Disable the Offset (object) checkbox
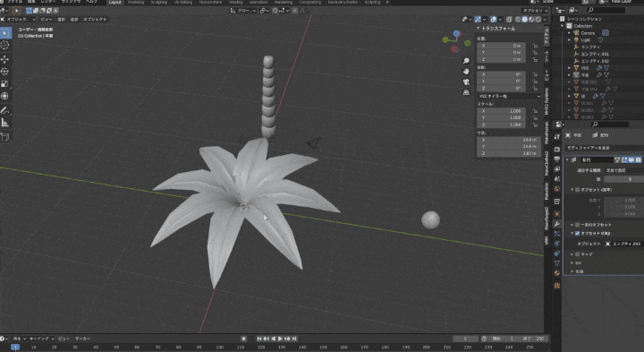 pyautogui.click(x=577, y=233)
